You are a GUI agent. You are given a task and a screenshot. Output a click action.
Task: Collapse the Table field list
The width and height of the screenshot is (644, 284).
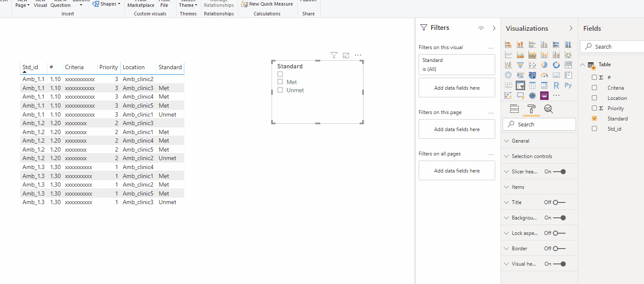pos(582,65)
